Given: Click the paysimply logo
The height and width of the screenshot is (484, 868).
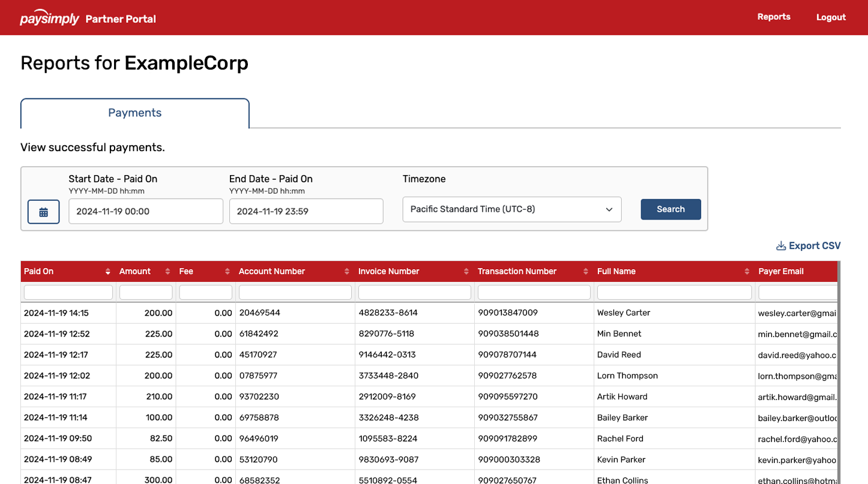Looking at the screenshot, I should [x=49, y=18].
